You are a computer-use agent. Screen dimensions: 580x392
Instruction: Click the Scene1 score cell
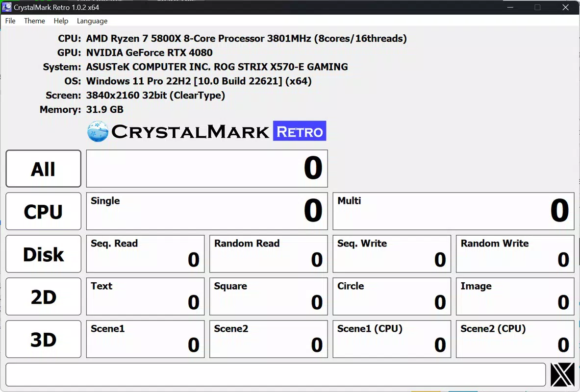[146, 339]
